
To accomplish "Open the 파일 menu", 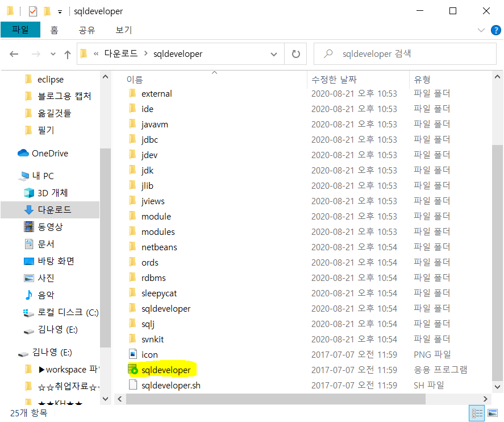I will point(20,30).
